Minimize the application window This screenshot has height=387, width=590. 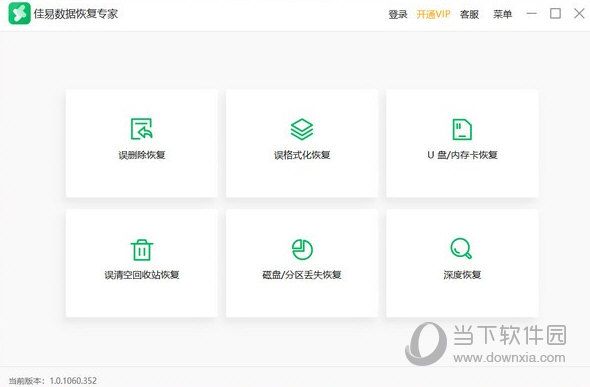tap(532, 14)
